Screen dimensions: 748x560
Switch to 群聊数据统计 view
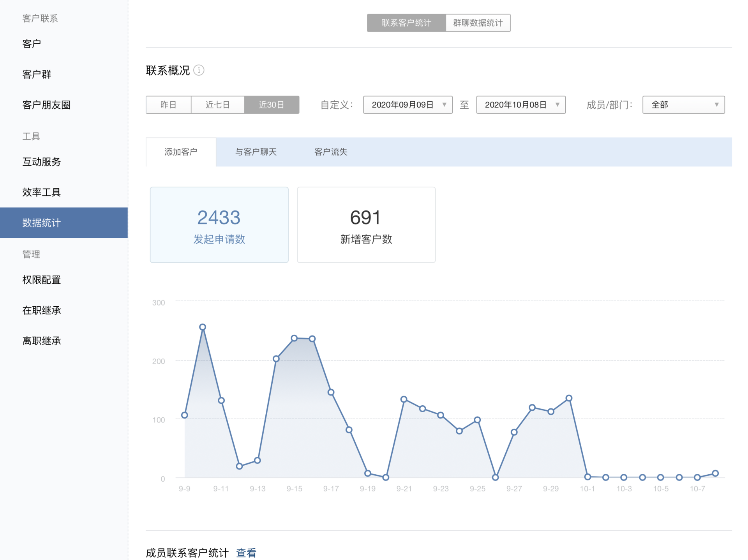tap(478, 23)
